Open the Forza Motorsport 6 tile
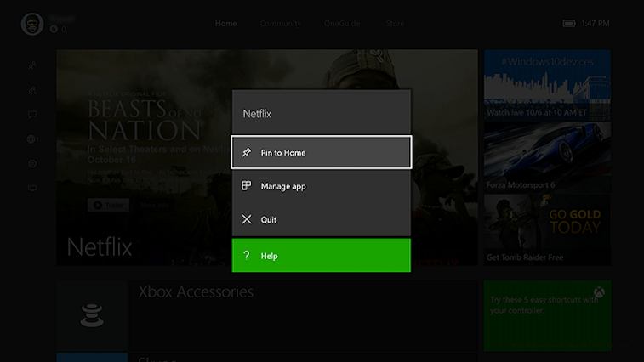The image size is (644, 362). pyautogui.click(x=547, y=157)
